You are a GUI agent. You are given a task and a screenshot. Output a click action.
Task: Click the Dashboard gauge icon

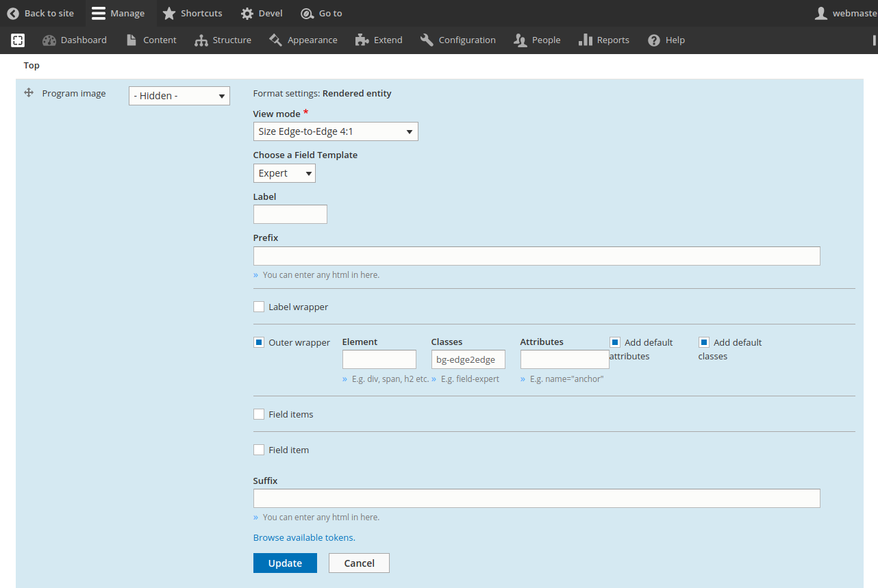pyautogui.click(x=49, y=40)
